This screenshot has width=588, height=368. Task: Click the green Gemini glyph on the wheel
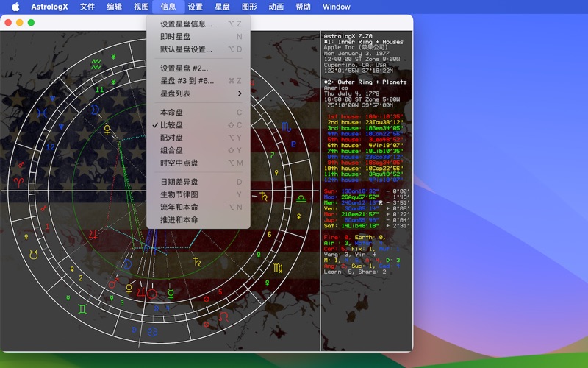point(82,309)
